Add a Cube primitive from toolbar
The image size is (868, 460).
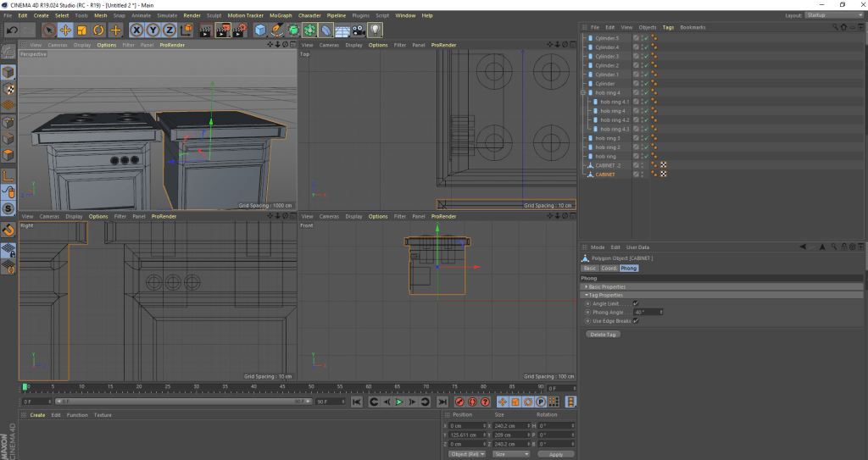click(260, 30)
